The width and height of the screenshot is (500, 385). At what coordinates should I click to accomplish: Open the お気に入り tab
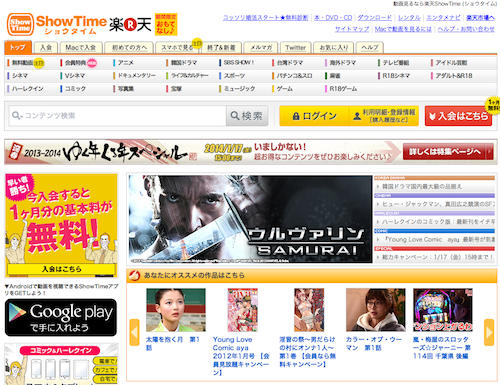pyautogui.click(x=334, y=48)
